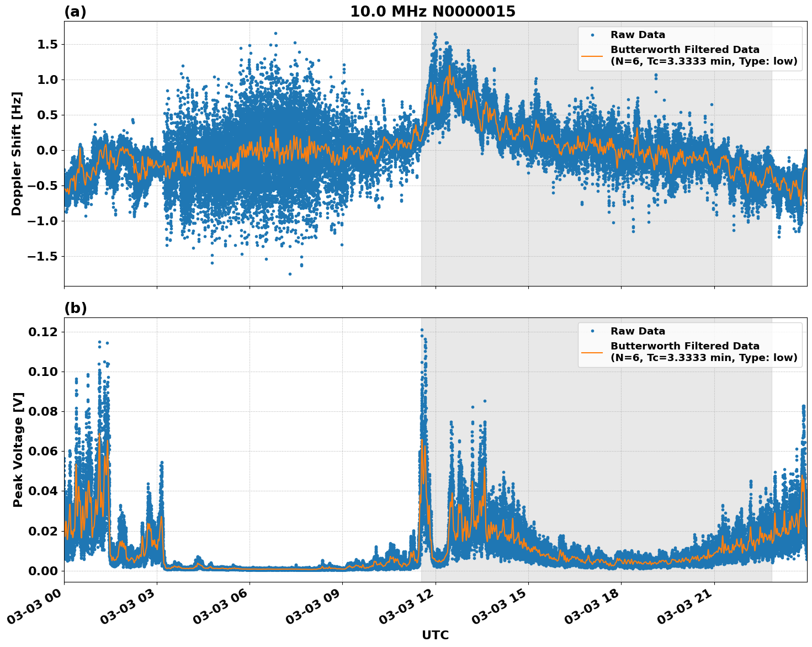Select the panel label (a)
Screen dimensions: 812x647
tap(75, 10)
